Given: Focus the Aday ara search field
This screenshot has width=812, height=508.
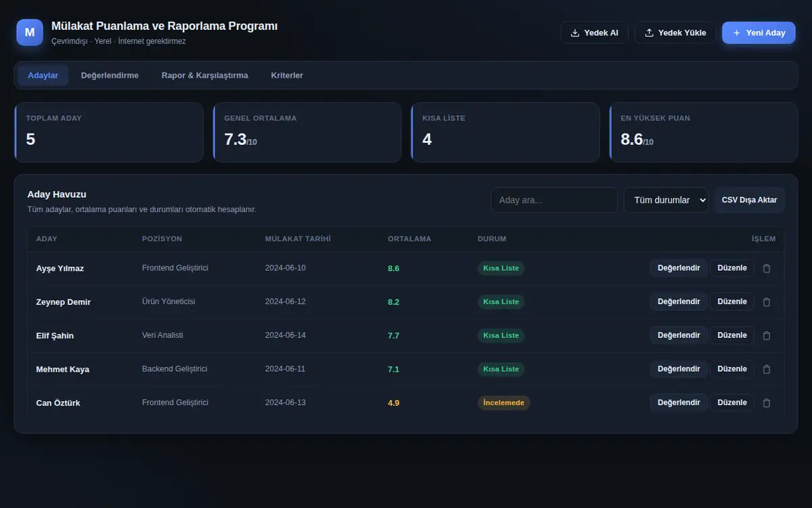Looking at the screenshot, I should pos(554,200).
